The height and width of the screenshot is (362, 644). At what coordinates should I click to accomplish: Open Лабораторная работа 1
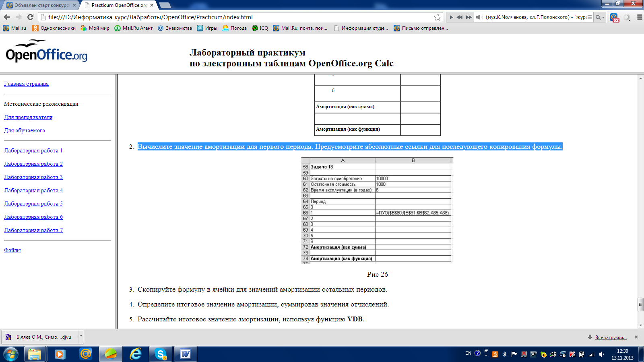[33, 150]
